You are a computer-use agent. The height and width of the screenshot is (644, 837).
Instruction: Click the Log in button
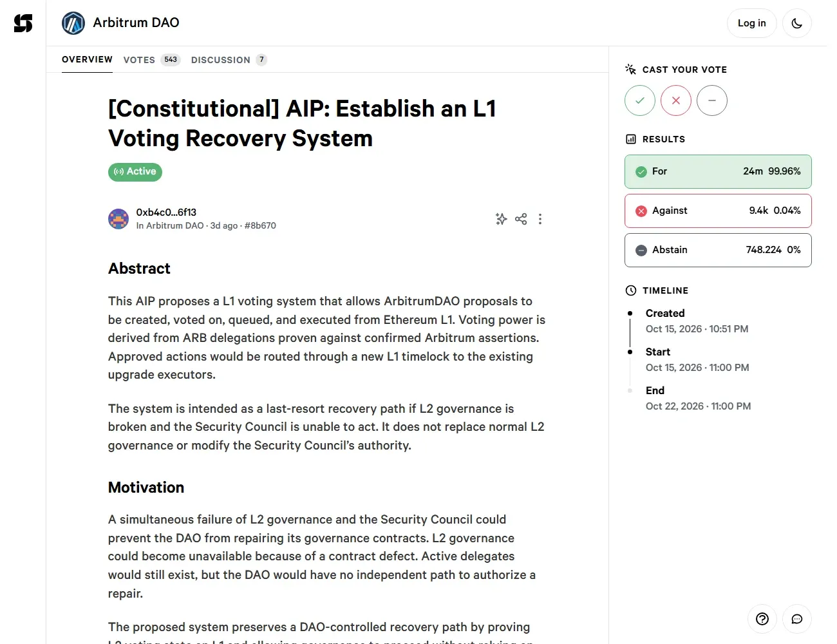752,23
